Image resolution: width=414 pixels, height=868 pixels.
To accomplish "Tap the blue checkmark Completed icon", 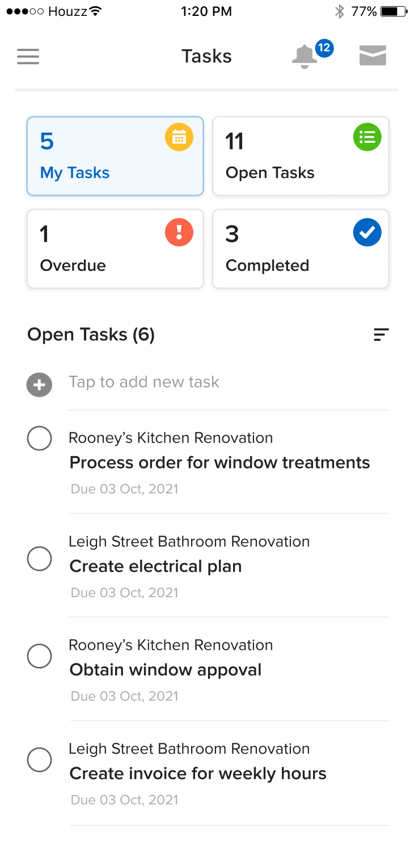I will tap(367, 232).
